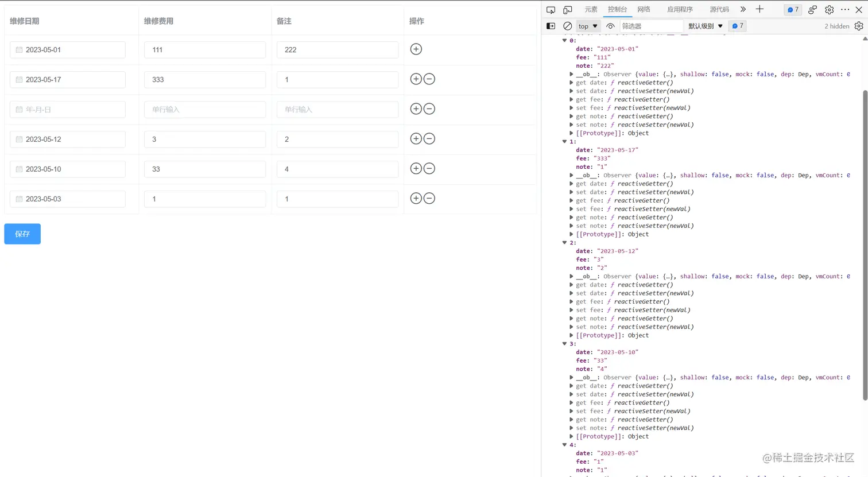Screen dimensions: 868x477
Task: Click the empty 维修费用 input in the blank row
Action: (x=205, y=109)
